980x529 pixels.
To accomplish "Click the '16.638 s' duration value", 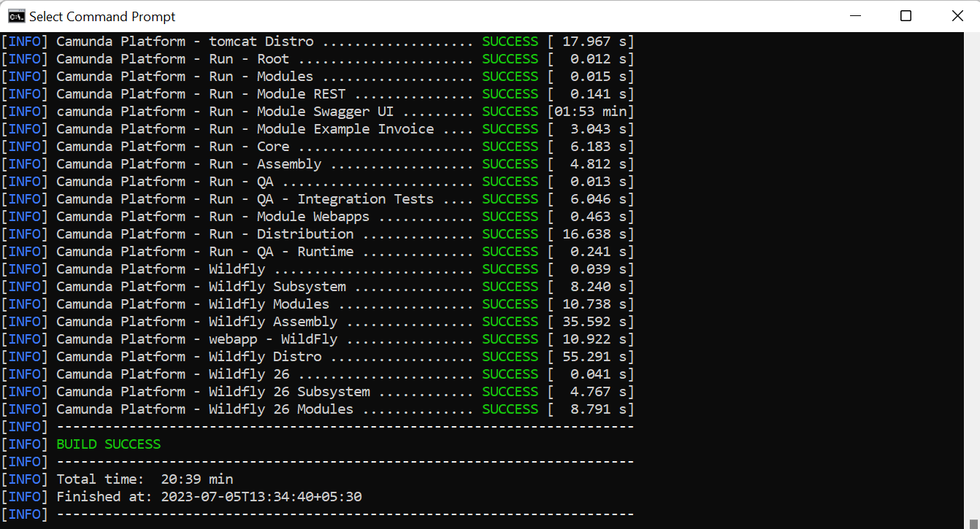I will coord(594,234).
